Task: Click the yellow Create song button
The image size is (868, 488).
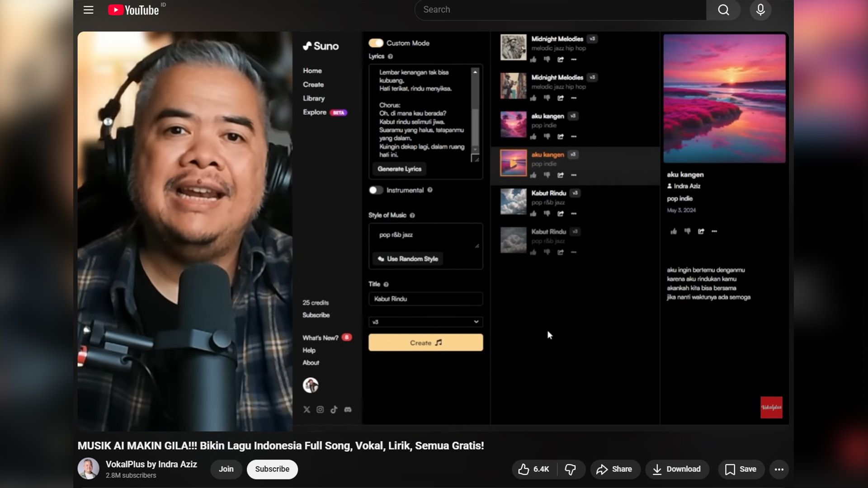Action: tap(425, 343)
